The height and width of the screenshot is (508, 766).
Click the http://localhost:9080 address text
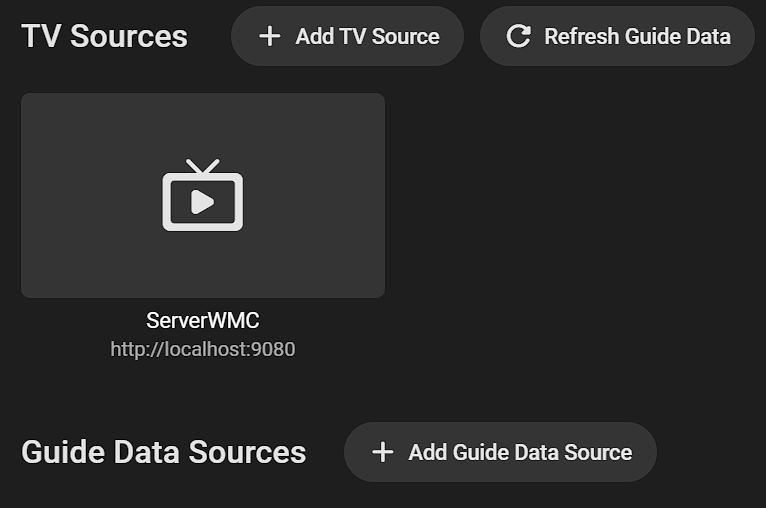[x=203, y=349]
